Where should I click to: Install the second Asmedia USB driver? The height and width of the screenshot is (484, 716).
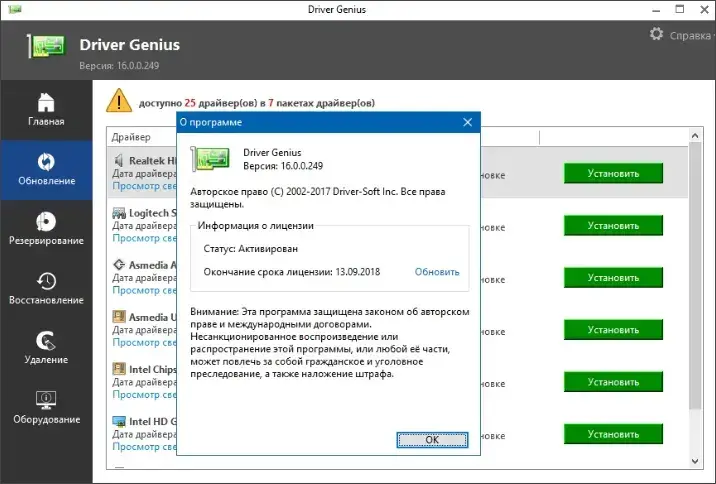(613, 330)
